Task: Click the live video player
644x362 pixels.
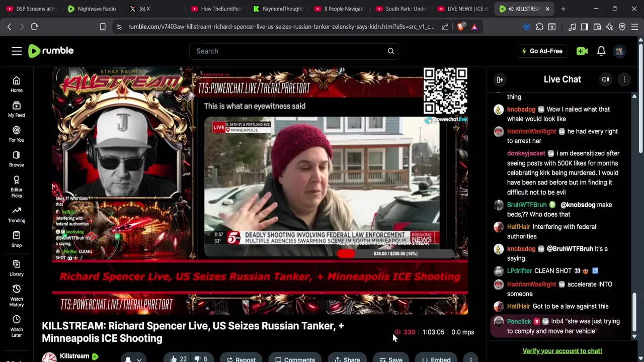Action: click(x=260, y=191)
